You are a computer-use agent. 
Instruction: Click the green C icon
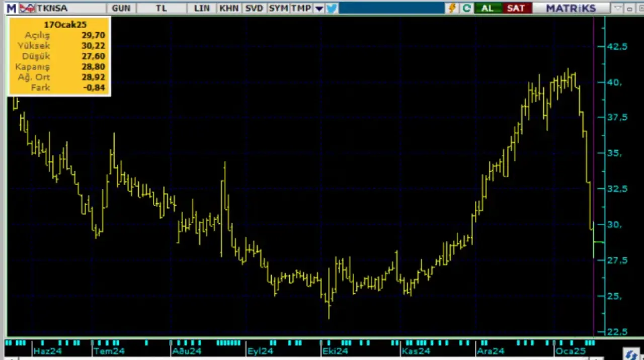click(467, 8)
